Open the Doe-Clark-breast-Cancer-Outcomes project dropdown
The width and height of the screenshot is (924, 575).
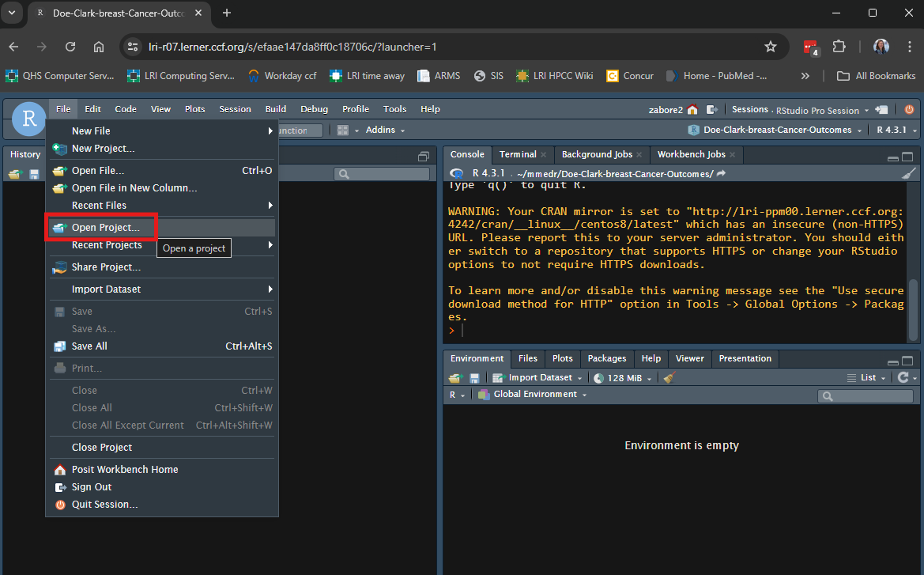(x=775, y=130)
